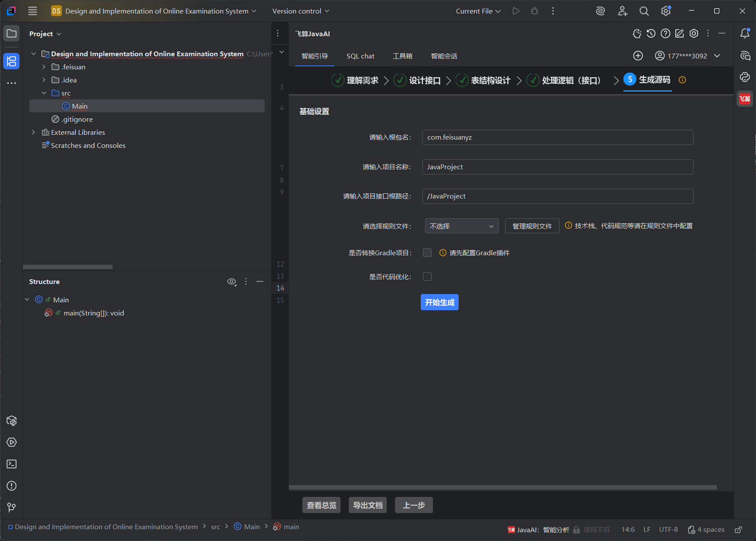
Task: Go to the 理解需求 step
Action: 355,80
